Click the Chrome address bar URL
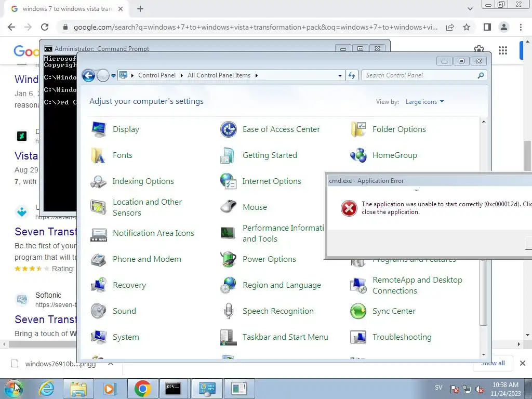 pyautogui.click(x=255, y=27)
